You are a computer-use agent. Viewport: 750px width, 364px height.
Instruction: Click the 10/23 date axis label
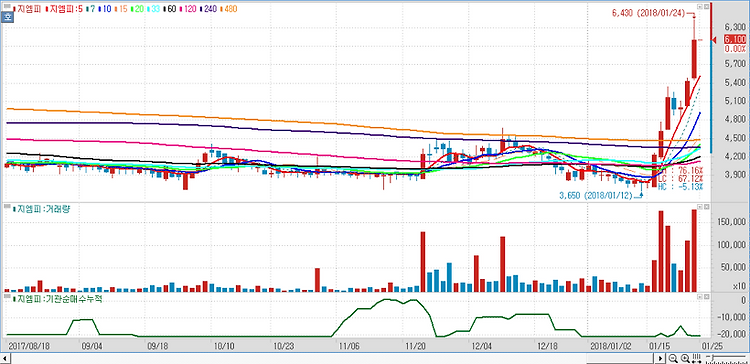tap(284, 345)
